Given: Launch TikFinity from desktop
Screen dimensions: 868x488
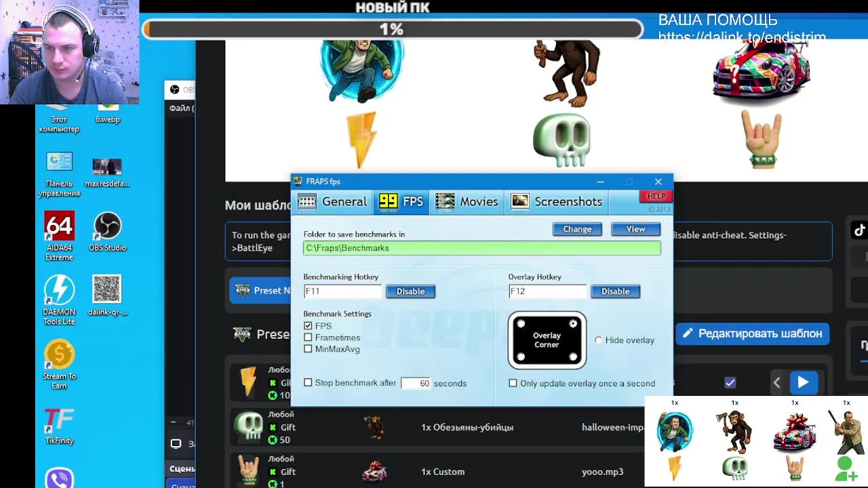Looking at the screenshot, I should click(59, 426).
